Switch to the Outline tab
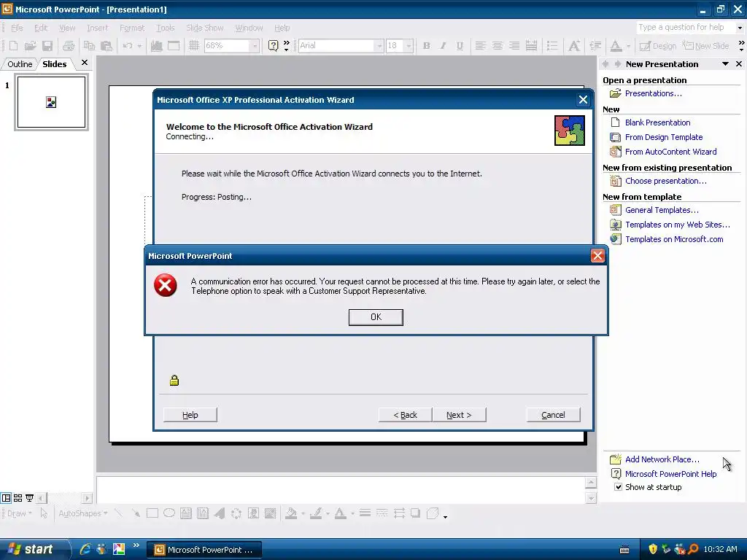This screenshot has height=560, width=747. click(20, 64)
